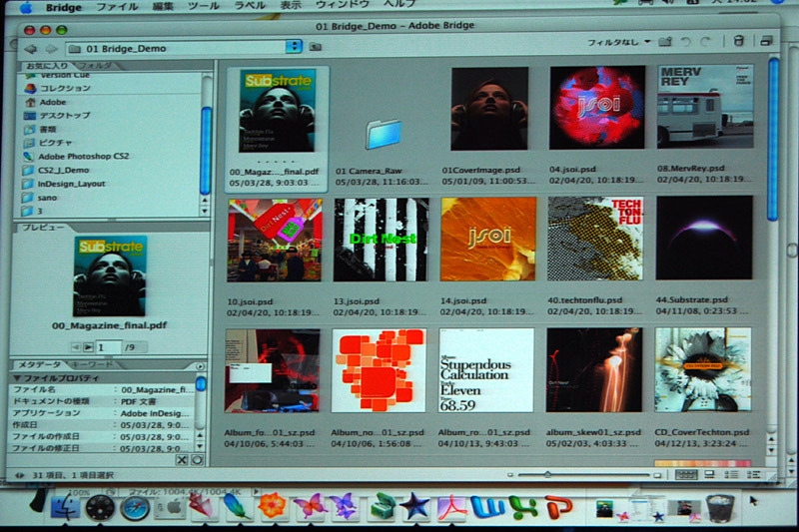Switch to the お気に入り tab

[46, 66]
